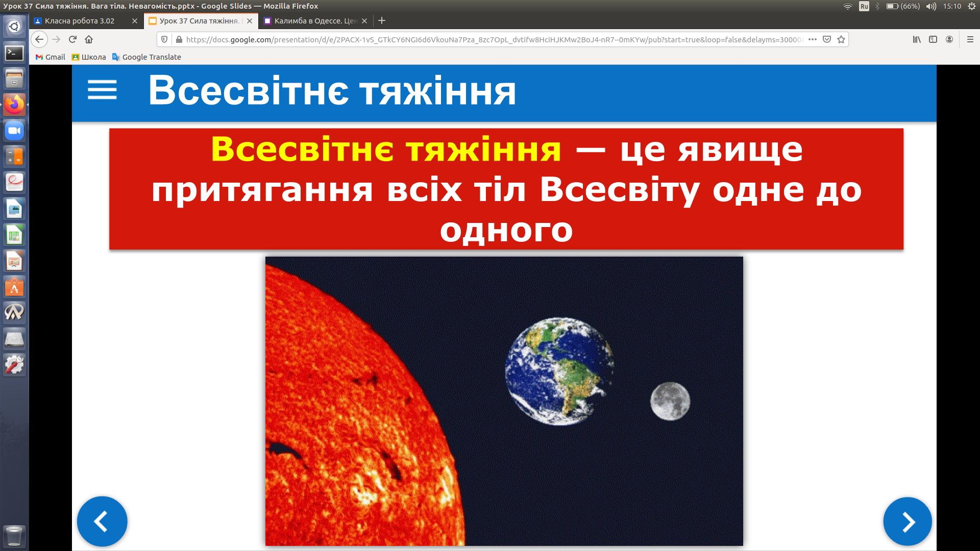980x551 pixels.
Task: Toggle the sidebar view icon
Action: coord(933,39)
